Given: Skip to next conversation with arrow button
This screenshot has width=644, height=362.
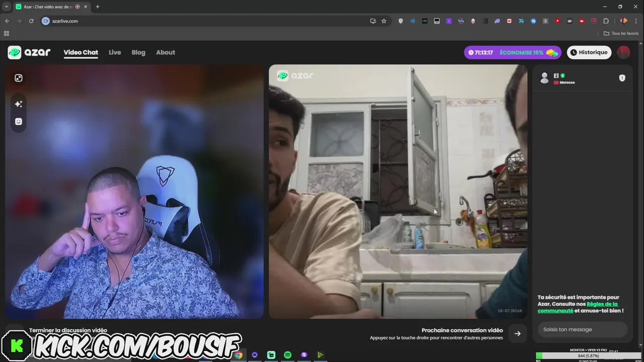Looking at the screenshot, I should pos(517,333).
